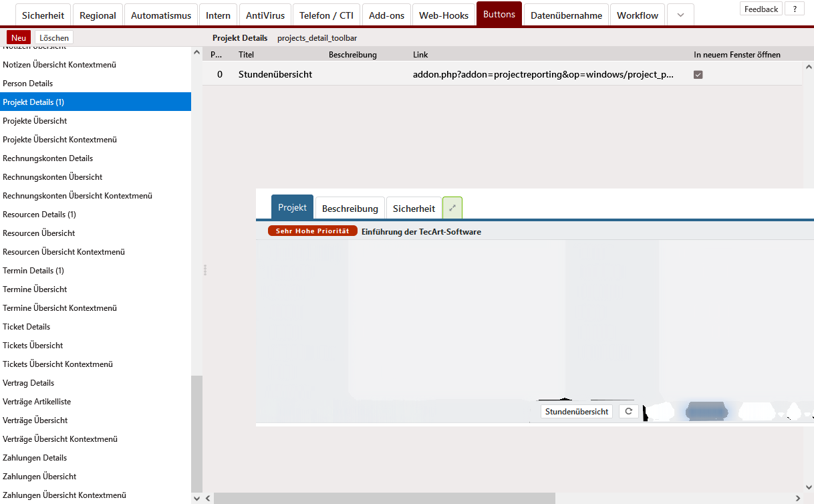Open the Datenübernahme tab
This screenshot has width=814, height=504.
566,15
